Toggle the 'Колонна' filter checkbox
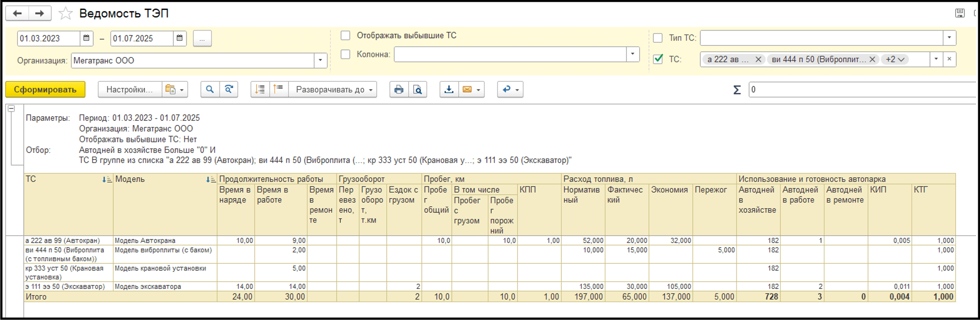 click(x=345, y=54)
